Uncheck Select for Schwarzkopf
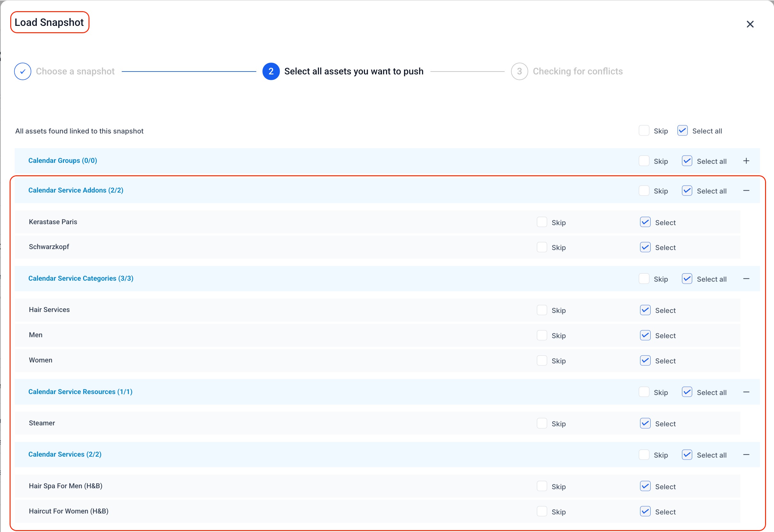Screen dimensions: 774x532 [645, 247]
